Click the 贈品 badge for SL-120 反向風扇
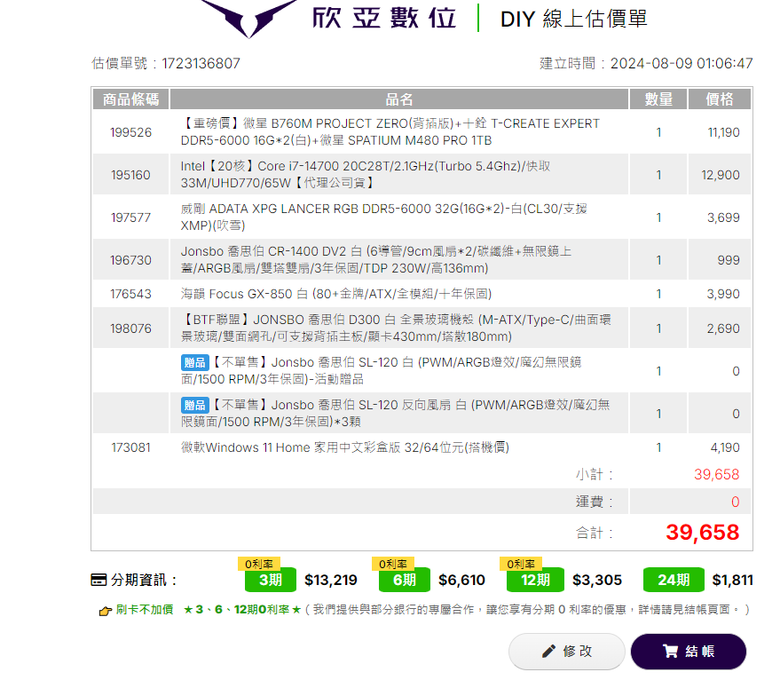The width and height of the screenshot is (780, 688). [195, 405]
